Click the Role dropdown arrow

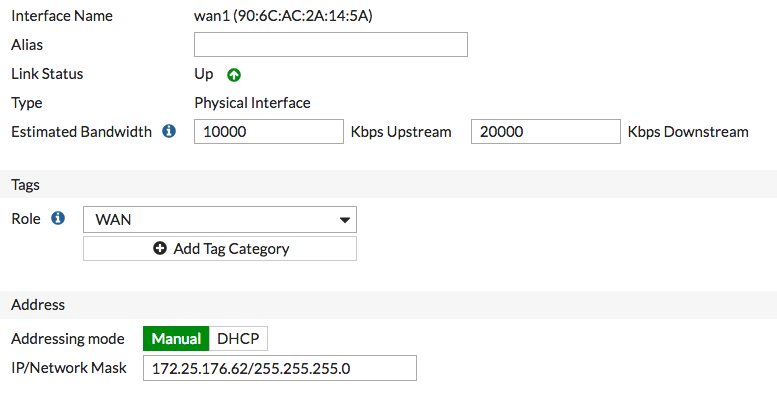344,220
